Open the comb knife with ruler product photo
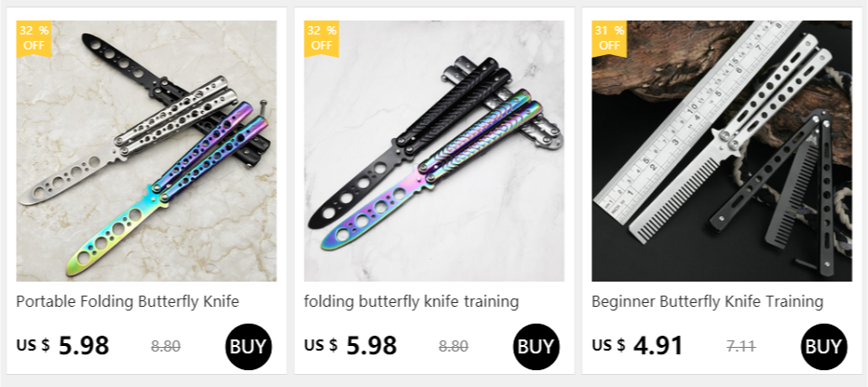 coord(722,151)
